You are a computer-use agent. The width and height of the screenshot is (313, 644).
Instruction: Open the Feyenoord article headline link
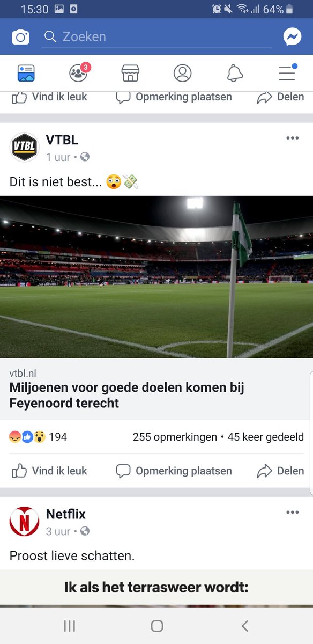(x=127, y=395)
